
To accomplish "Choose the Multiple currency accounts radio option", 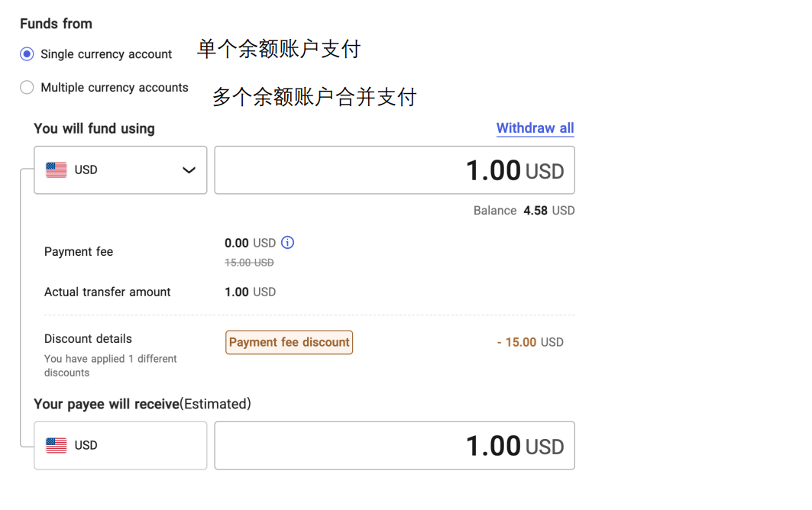I will (x=27, y=88).
